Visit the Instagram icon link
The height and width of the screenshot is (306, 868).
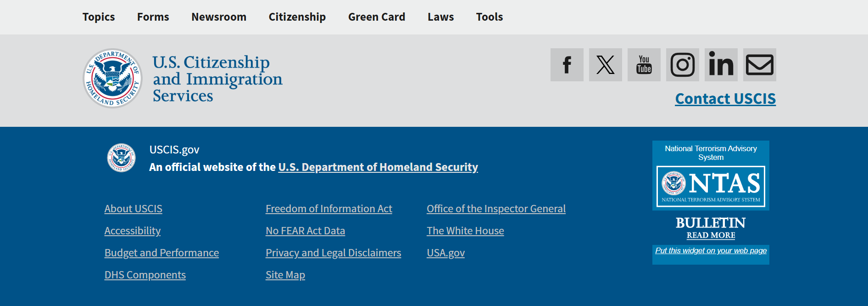[x=682, y=65]
